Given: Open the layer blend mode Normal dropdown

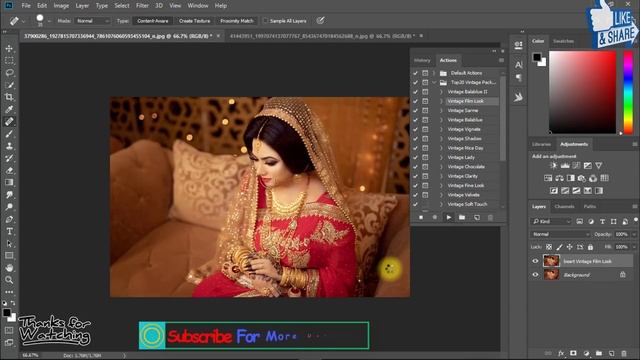Looking at the screenshot, I should click(560, 234).
